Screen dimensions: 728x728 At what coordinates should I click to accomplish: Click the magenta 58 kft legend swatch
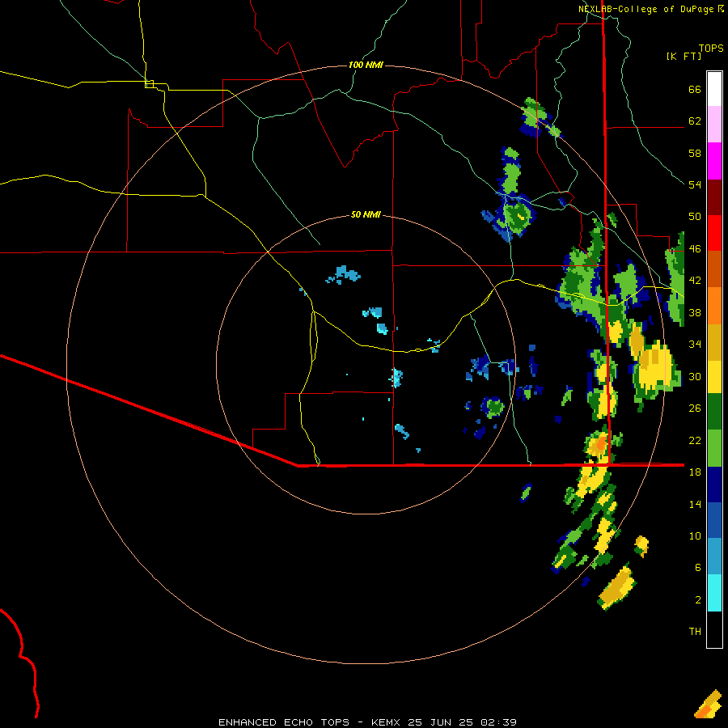pyautogui.click(x=714, y=161)
